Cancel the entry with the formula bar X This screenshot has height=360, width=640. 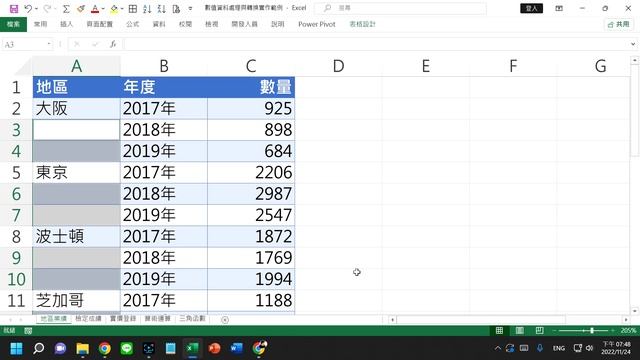pos(77,44)
